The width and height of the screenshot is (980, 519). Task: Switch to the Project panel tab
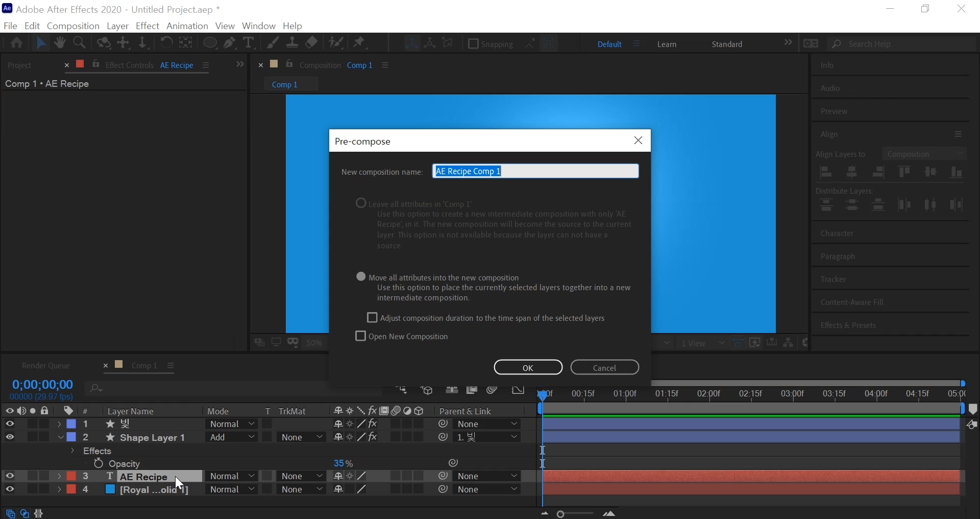click(x=20, y=65)
